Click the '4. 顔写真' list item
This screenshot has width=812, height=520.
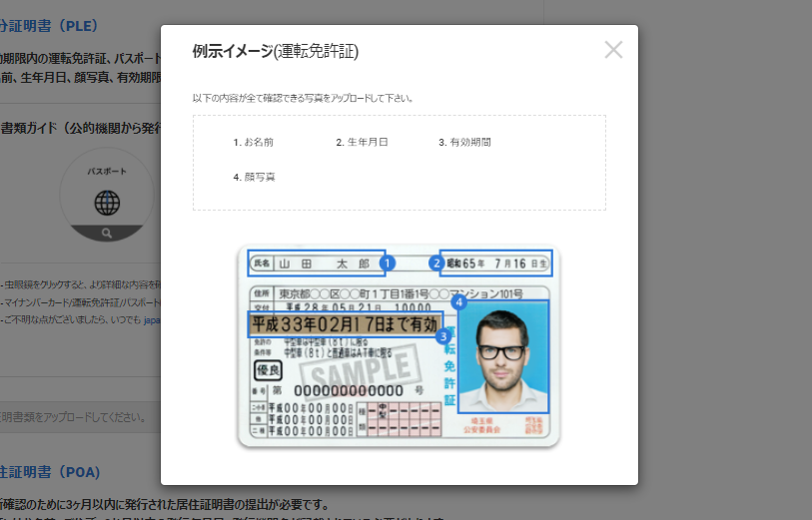click(x=255, y=177)
